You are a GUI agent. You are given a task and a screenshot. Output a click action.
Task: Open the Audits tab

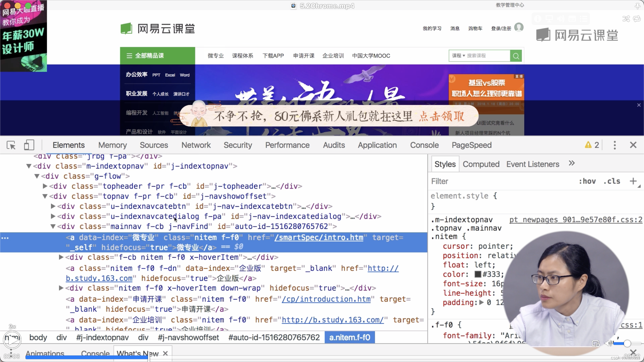coord(334,145)
